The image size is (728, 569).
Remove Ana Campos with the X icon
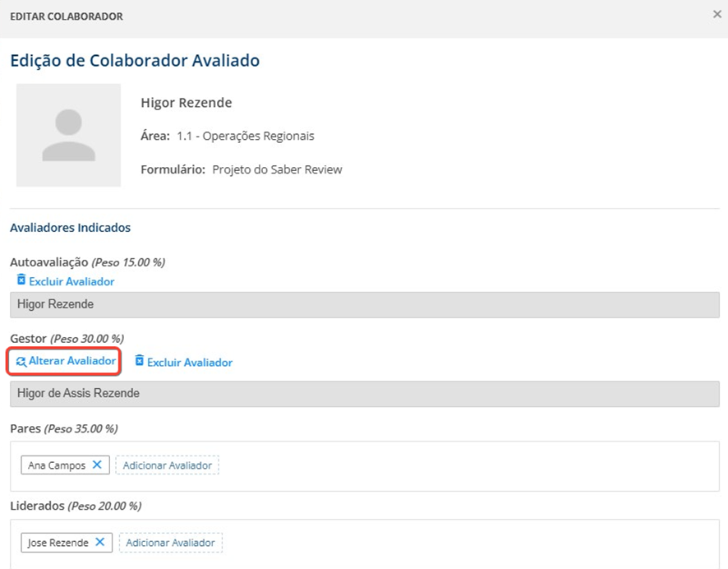pos(97,465)
